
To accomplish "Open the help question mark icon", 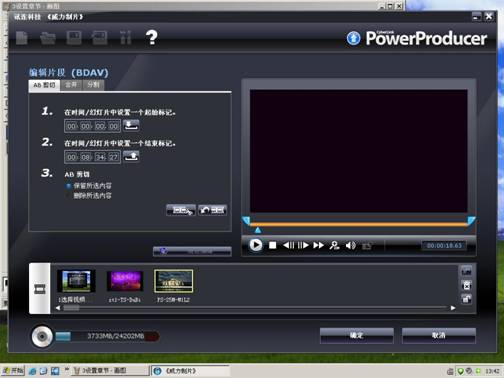I will pos(152,37).
